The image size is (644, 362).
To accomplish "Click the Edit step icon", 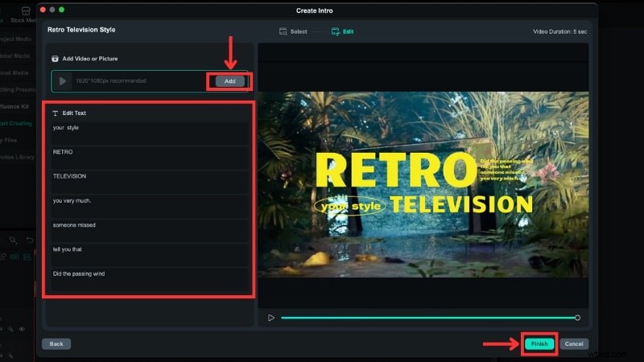I will point(335,31).
